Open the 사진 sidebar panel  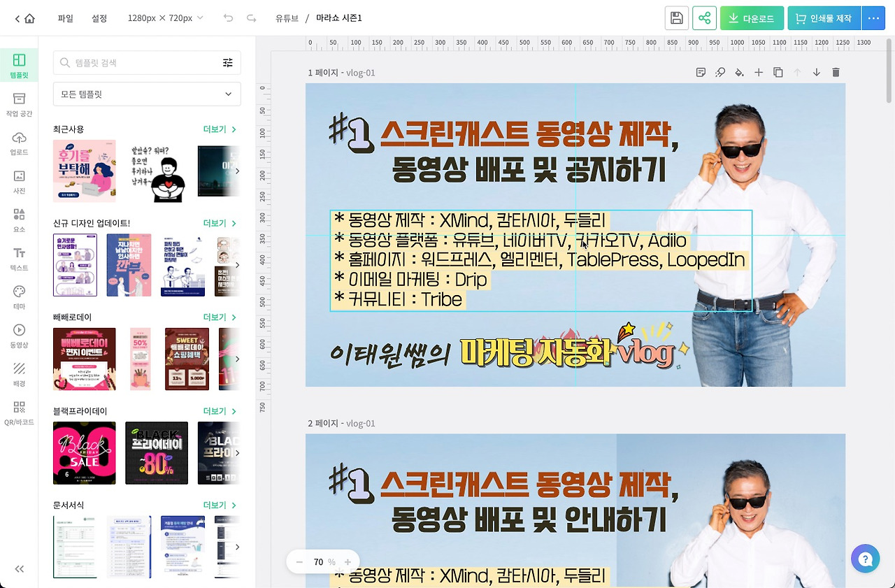[x=19, y=182]
